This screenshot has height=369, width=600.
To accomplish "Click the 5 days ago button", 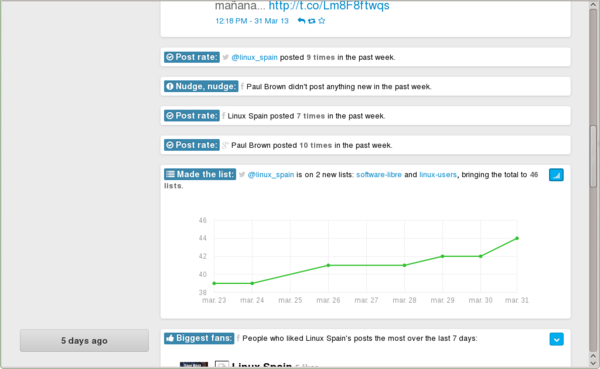I will click(84, 340).
